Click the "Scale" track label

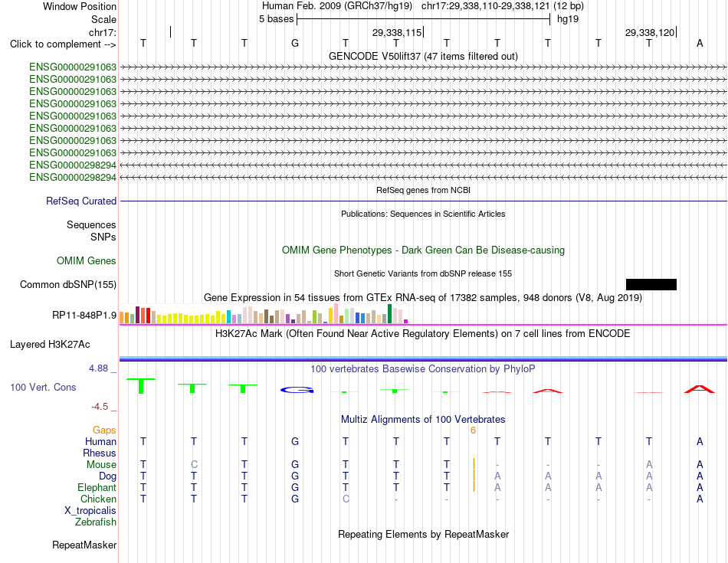(x=103, y=19)
